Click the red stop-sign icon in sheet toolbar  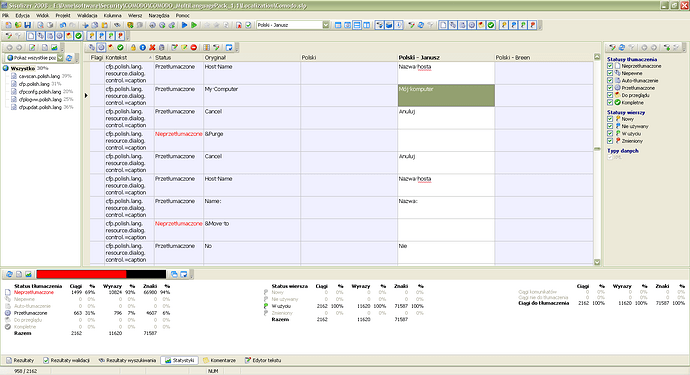pos(194,48)
